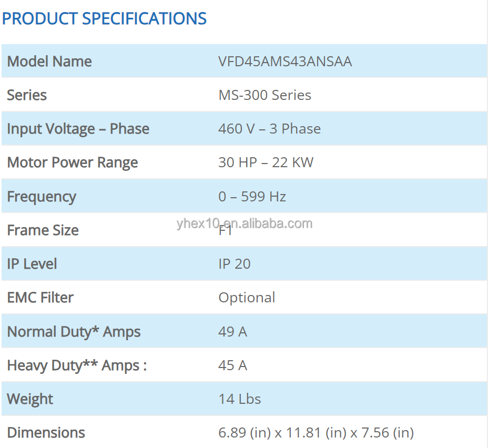
Task: Select the Input Voltage – Phase label
Action: 78,129
